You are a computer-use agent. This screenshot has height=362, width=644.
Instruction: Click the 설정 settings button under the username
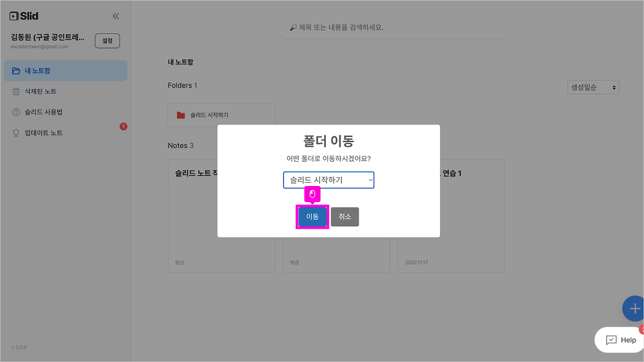pos(107,41)
